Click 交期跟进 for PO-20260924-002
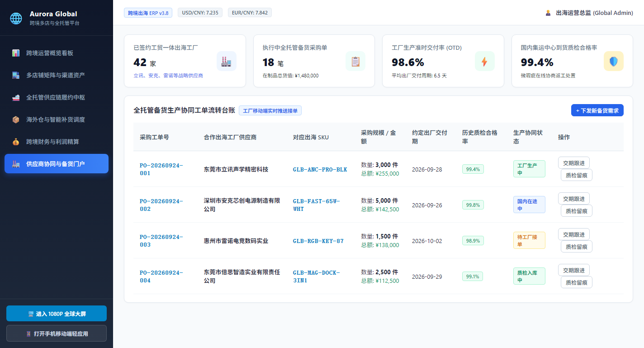 [574, 199]
